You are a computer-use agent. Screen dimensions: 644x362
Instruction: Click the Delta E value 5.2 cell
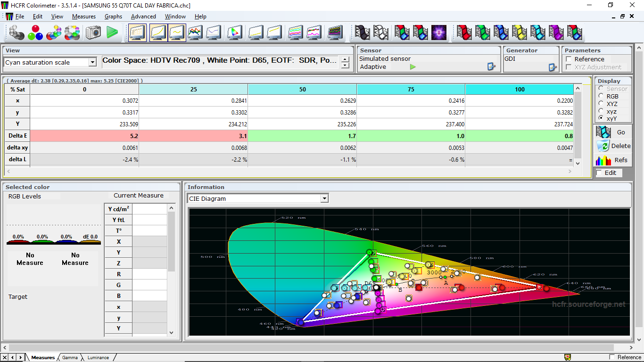tap(85, 136)
